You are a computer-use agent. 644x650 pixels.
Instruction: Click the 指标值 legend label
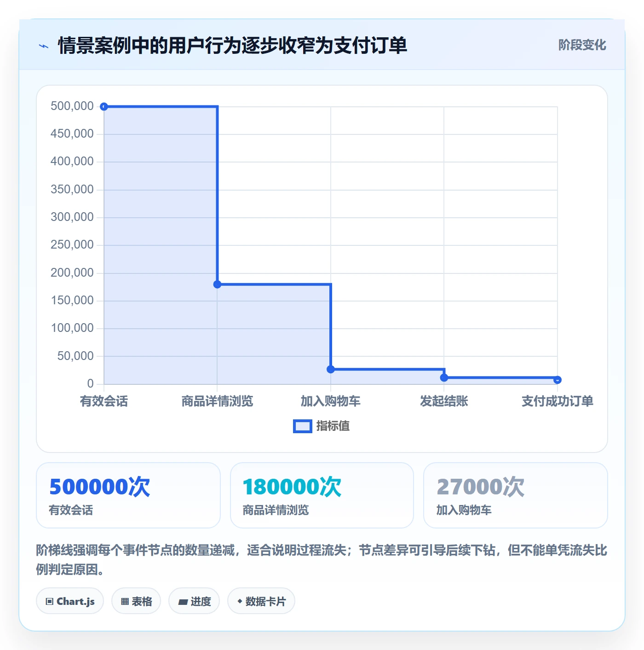[x=333, y=426]
